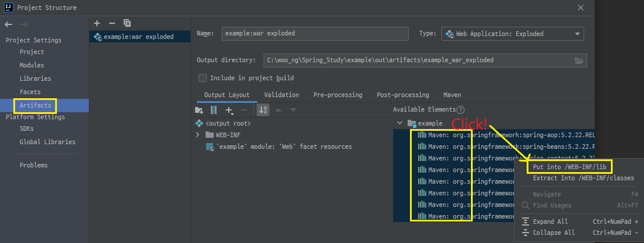Toggle sort elements by names and types
The image size is (644, 243).
tap(263, 110)
